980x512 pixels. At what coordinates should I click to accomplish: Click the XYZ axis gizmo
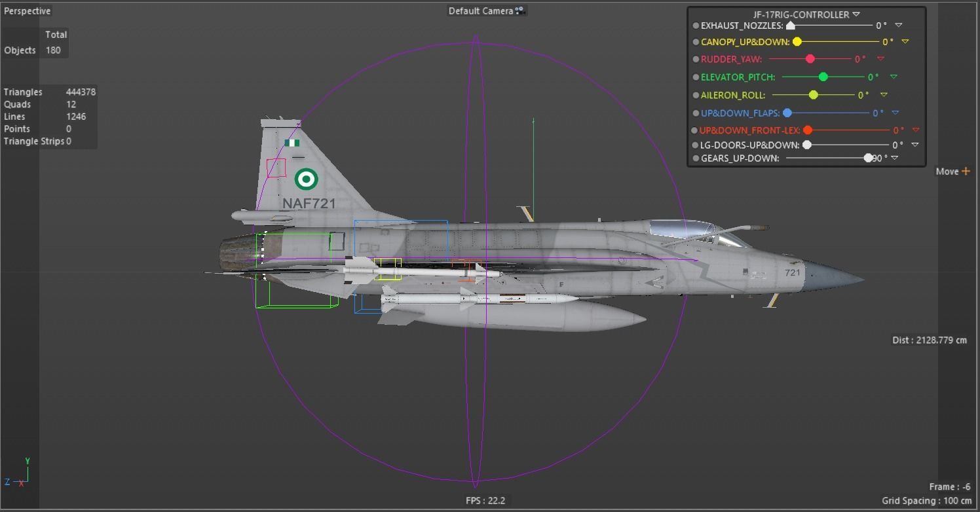(18, 473)
